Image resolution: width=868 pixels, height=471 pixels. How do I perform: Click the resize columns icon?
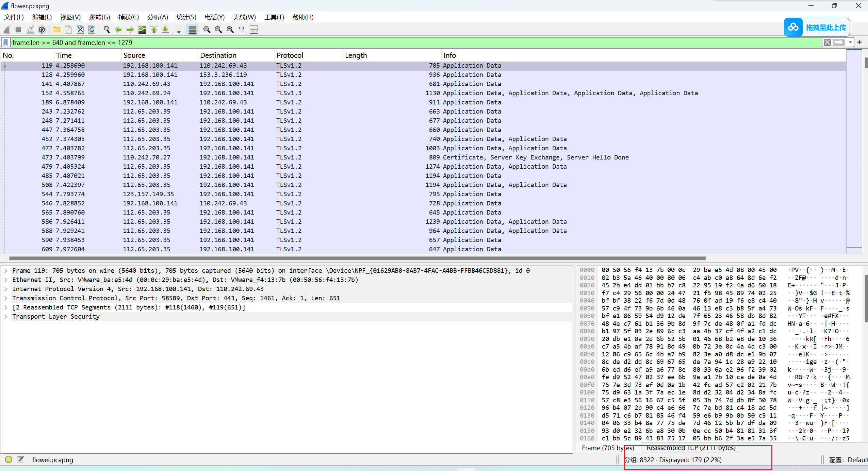pos(242,30)
